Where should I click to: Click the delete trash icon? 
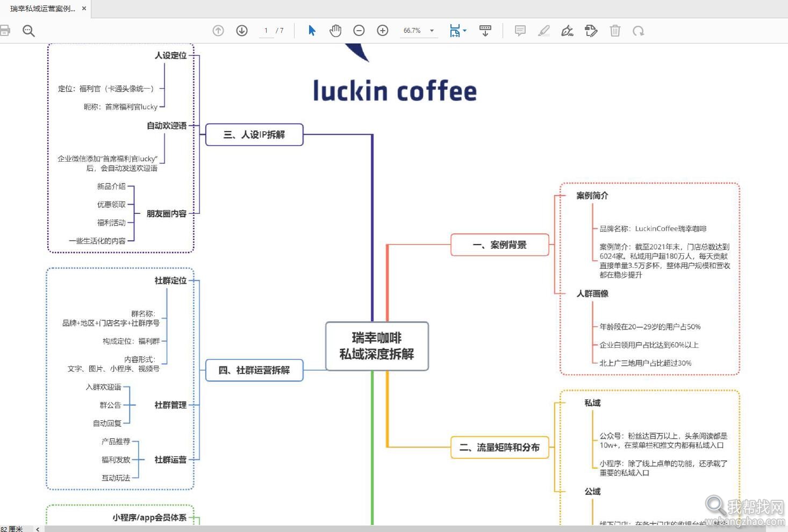click(615, 31)
